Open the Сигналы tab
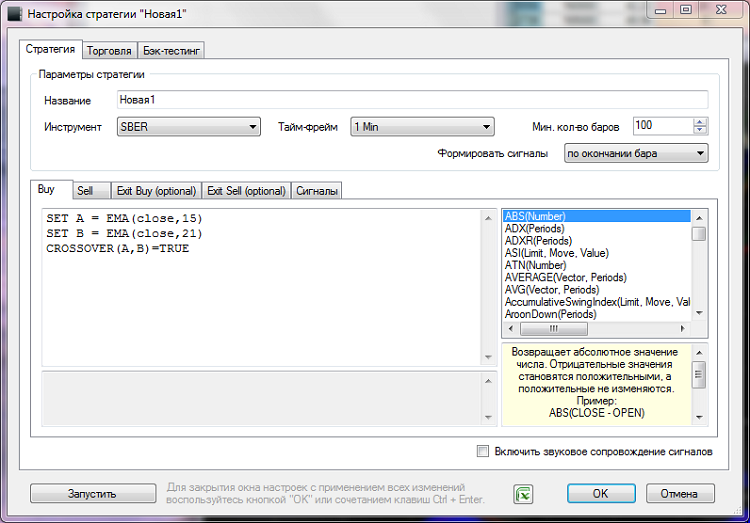The height and width of the screenshot is (523, 750). coord(316,190)
